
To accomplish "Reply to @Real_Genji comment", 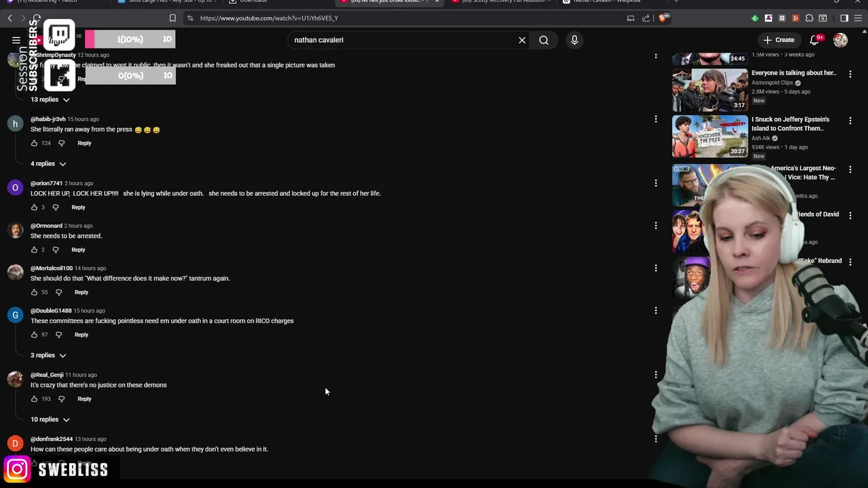I will [x=84, y=399].
